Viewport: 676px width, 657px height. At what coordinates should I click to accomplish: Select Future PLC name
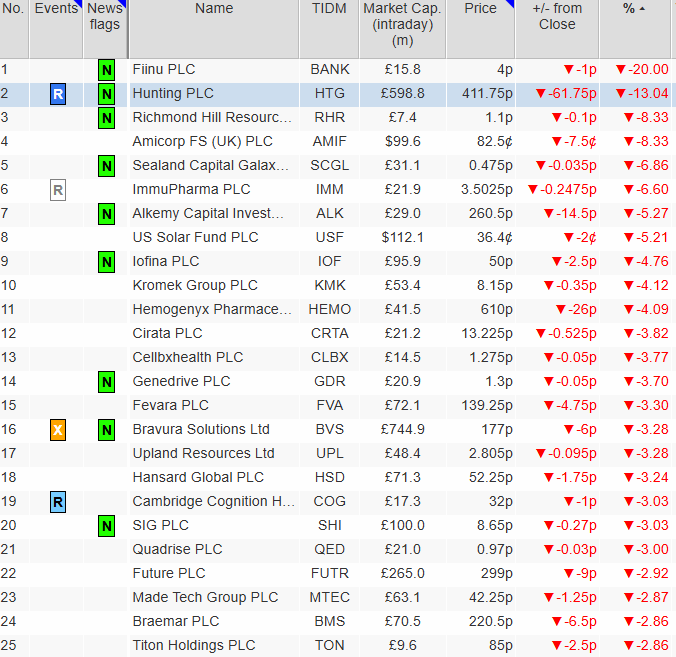tap(169, 573)
